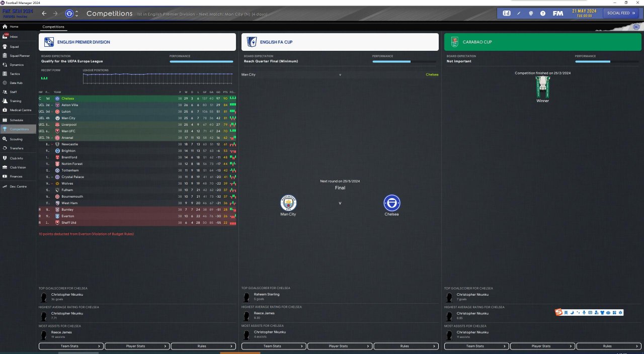Click the world search icon in top bar

(531, 13)
